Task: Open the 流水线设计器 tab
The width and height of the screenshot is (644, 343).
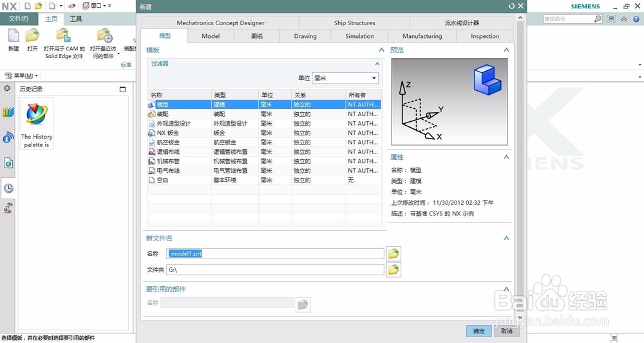Action: [462, 23]
